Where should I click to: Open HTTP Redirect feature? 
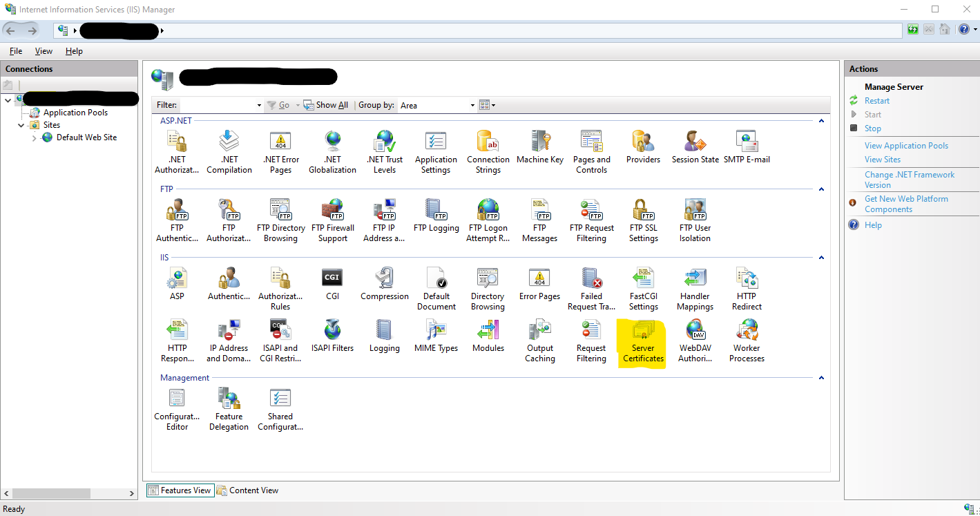(747, 289)
